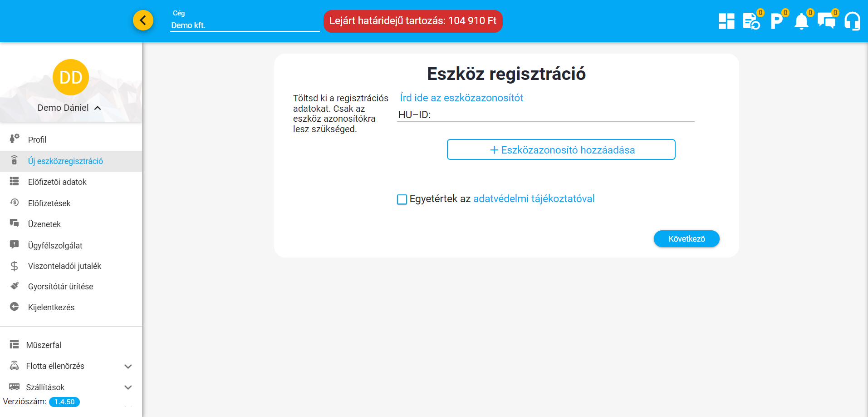Open the notifications bell icon

pyautogui.click(x=801, y=21)
